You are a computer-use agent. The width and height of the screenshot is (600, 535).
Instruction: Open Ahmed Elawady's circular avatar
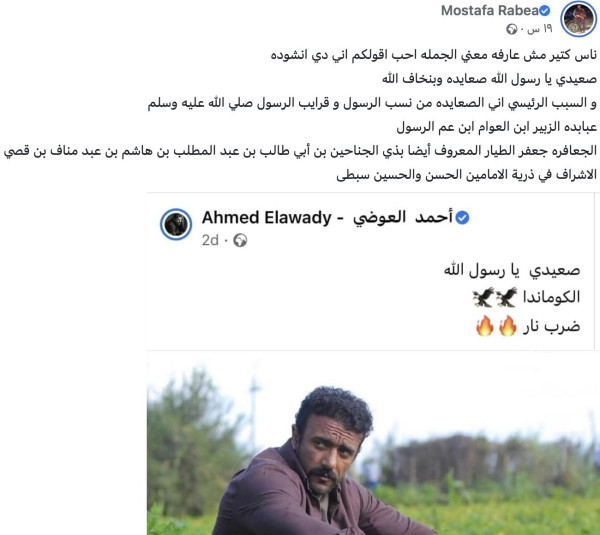tap(176, 224)
